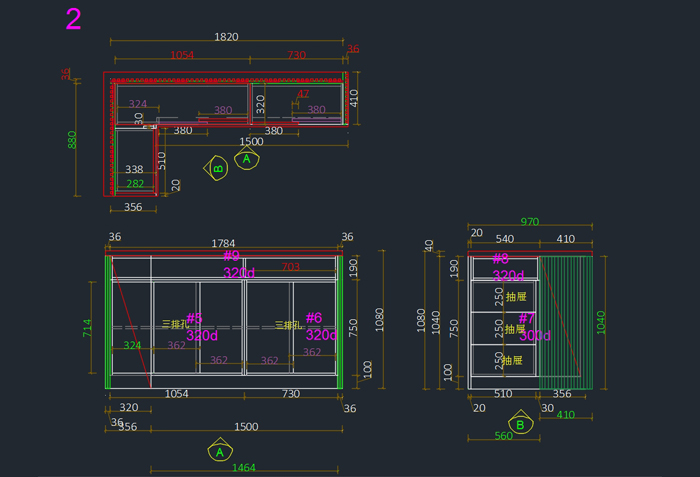Click view marker A in the plan view
Viewport: 700px width, 477px height.
[x=247, y=159]
